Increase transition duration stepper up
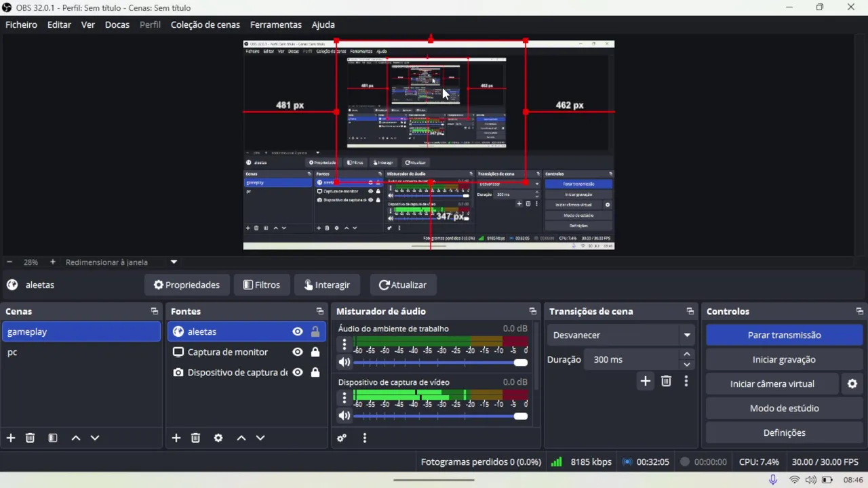The image size is (868, 488). coord(687,354)
